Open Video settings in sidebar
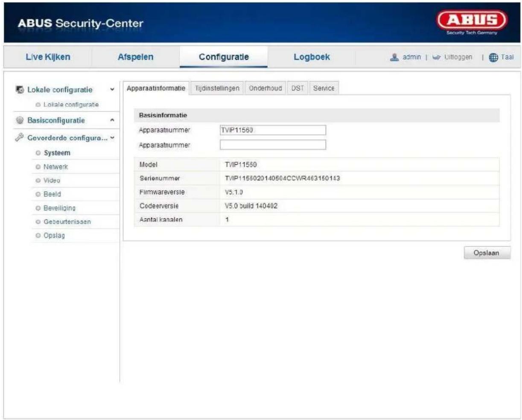Viewport: 522px width, 420px height. click(52, 181)
